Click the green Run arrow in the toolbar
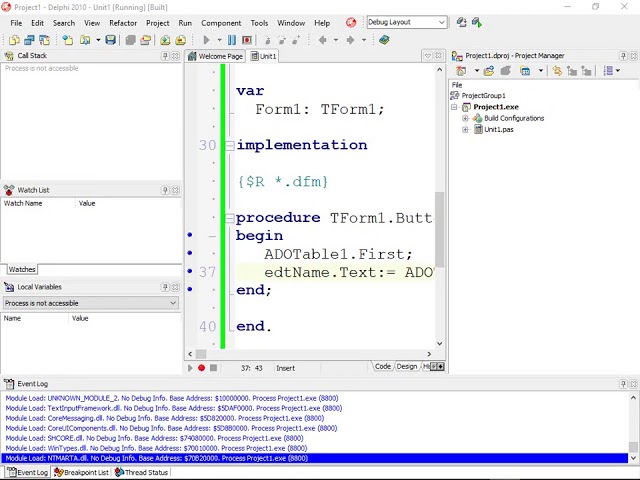Viewport: 640px width, 480px height. point(206,40)
